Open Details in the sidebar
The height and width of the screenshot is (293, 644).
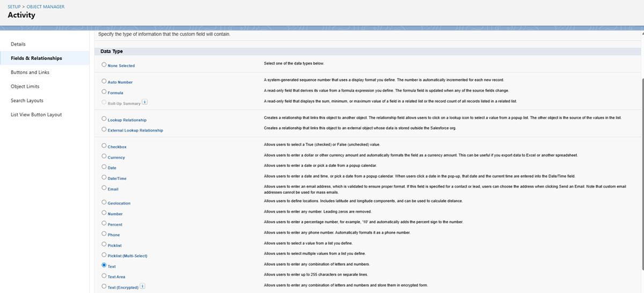[18, 44]
